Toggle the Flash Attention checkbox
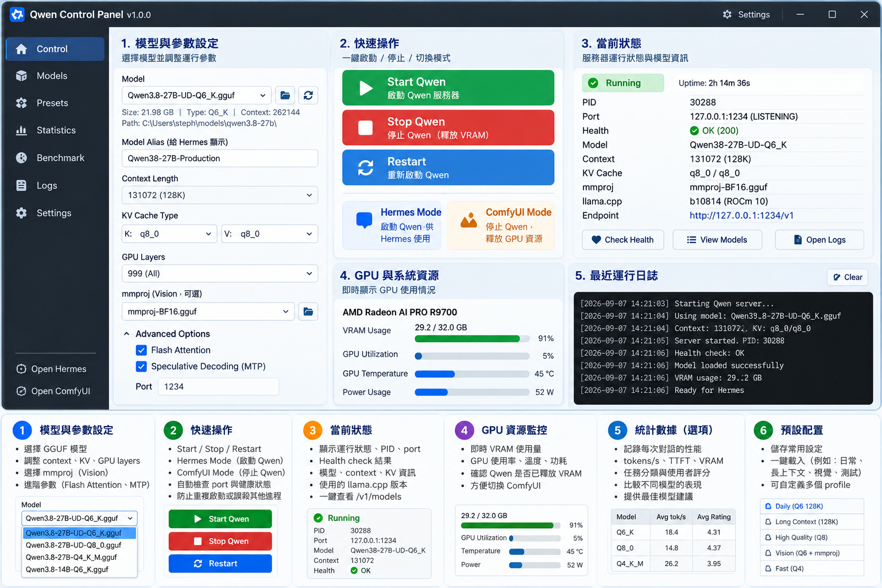The width and height of the screenshot is (882, 588). coord(141,350)
